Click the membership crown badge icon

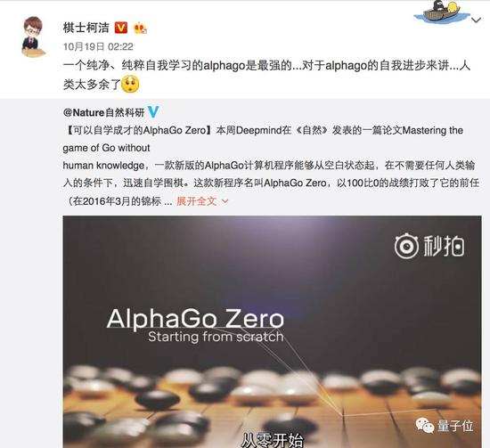[x=140, y=29]
